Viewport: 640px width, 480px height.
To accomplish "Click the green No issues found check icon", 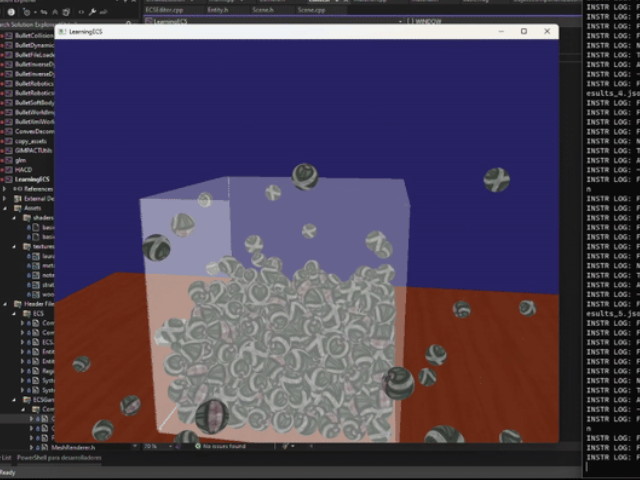I will click(x=197, y=446).
